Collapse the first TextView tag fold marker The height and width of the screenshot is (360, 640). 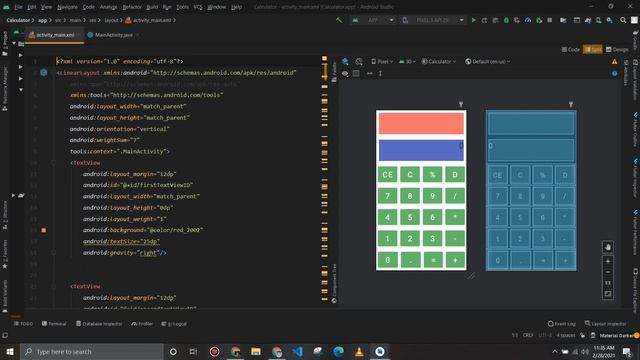point(53,163)
